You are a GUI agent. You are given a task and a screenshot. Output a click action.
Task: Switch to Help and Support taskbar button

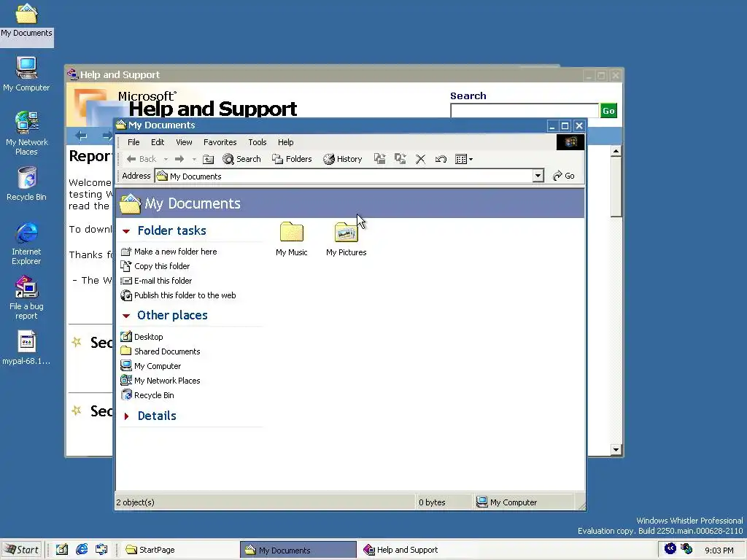(x=417, y=550)
